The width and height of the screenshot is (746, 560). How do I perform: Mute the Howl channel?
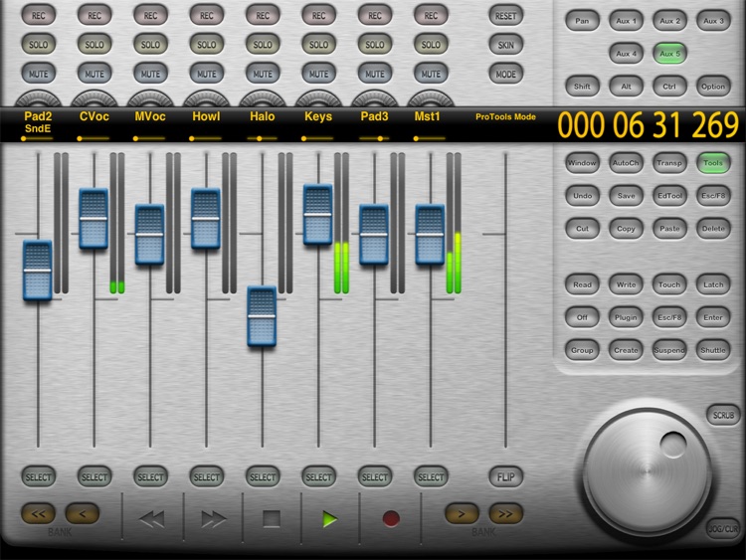[207, 74]
